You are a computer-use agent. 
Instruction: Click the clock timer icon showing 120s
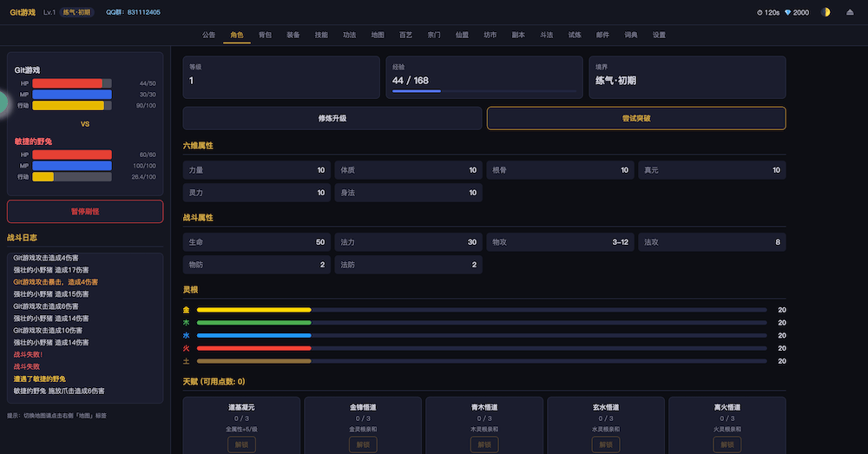760,12
